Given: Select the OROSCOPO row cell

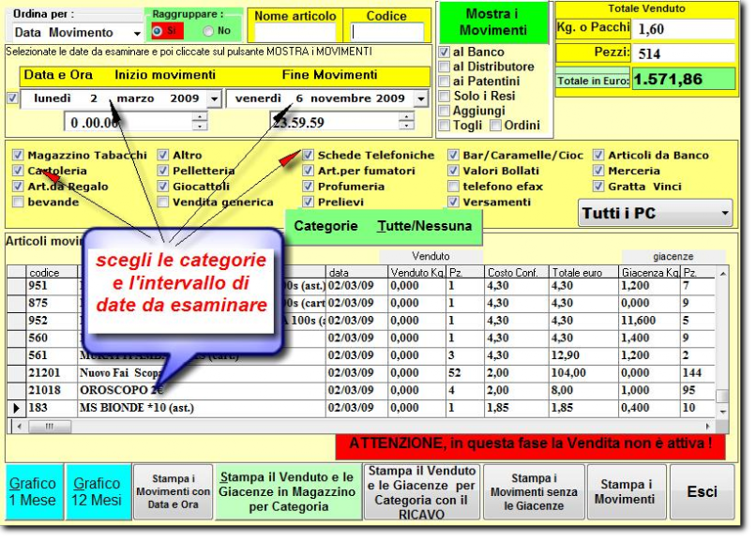Looking at the screenshot, I should coord(201,390).
